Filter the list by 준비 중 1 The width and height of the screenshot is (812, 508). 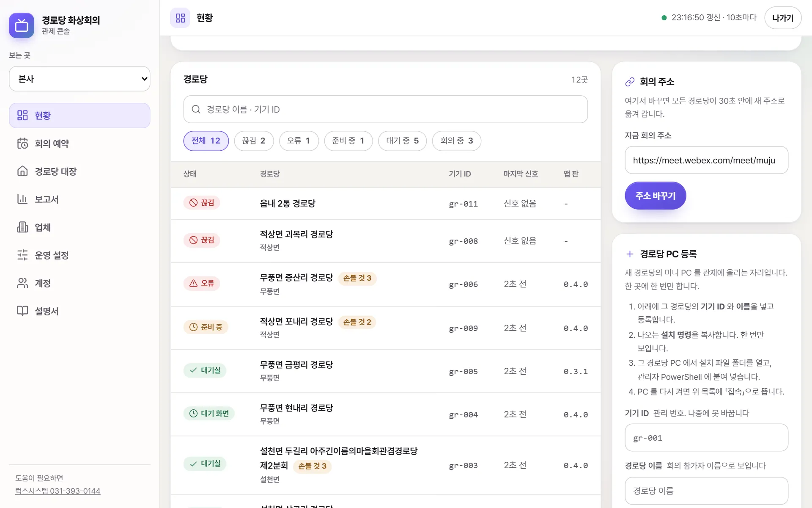[348, 141]
